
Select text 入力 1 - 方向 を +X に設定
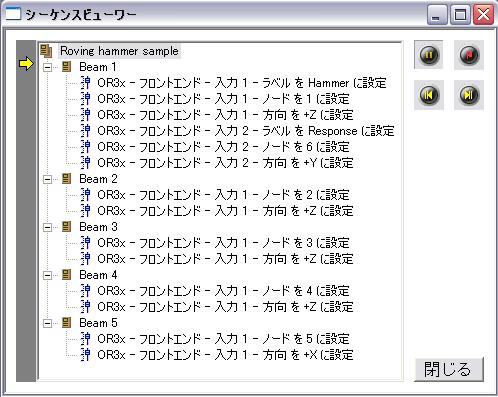click(284, 355)
